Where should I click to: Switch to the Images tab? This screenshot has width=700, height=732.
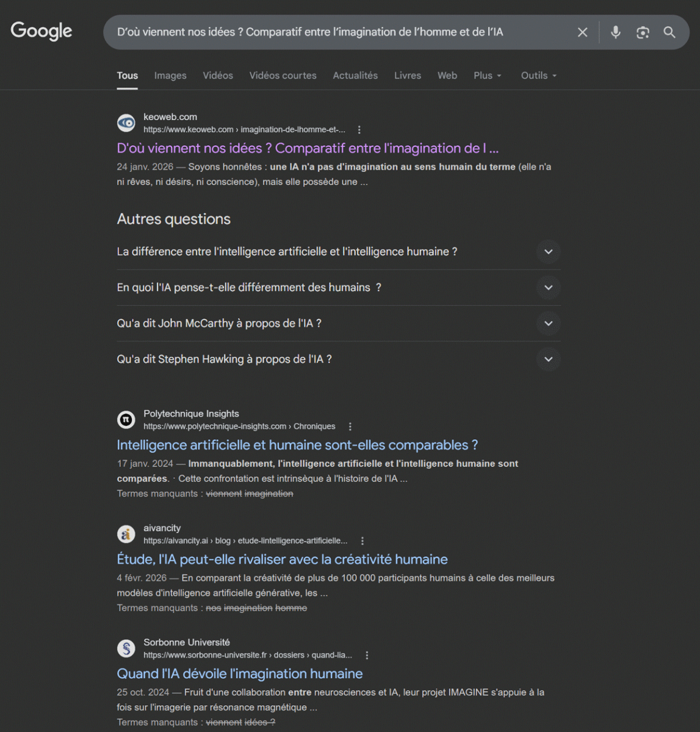[x=170, y=76]
